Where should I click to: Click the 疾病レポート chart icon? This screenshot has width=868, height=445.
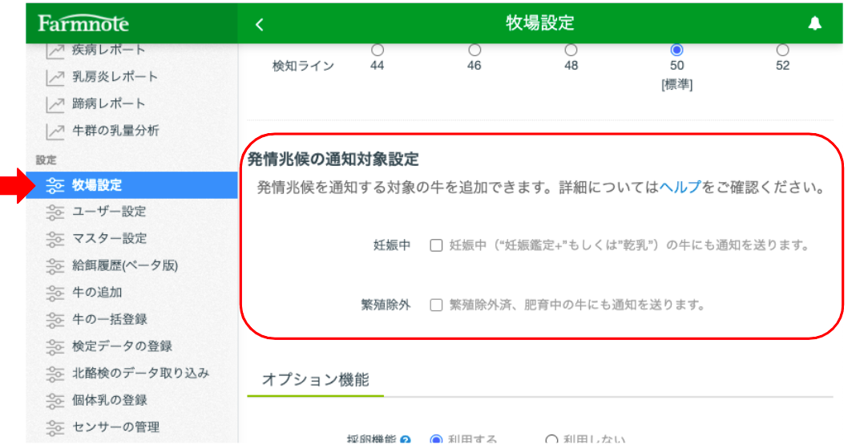tap(55, 50)
